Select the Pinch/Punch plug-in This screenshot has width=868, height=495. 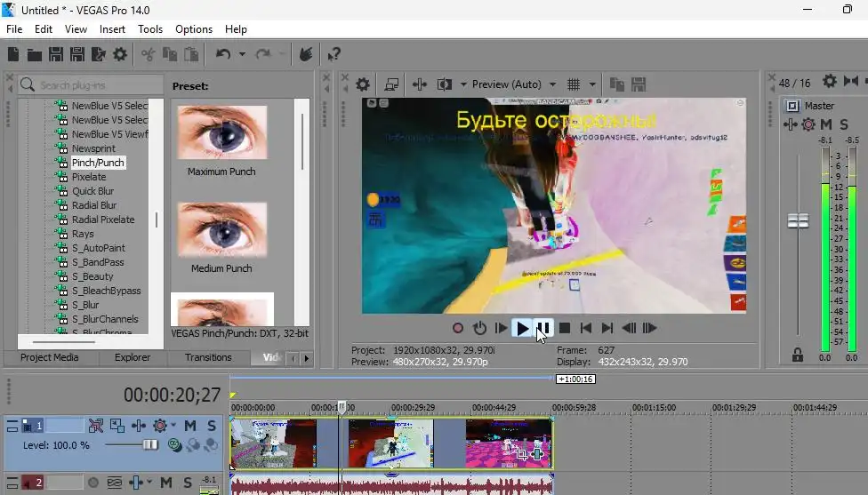click(x=98, y=163)
